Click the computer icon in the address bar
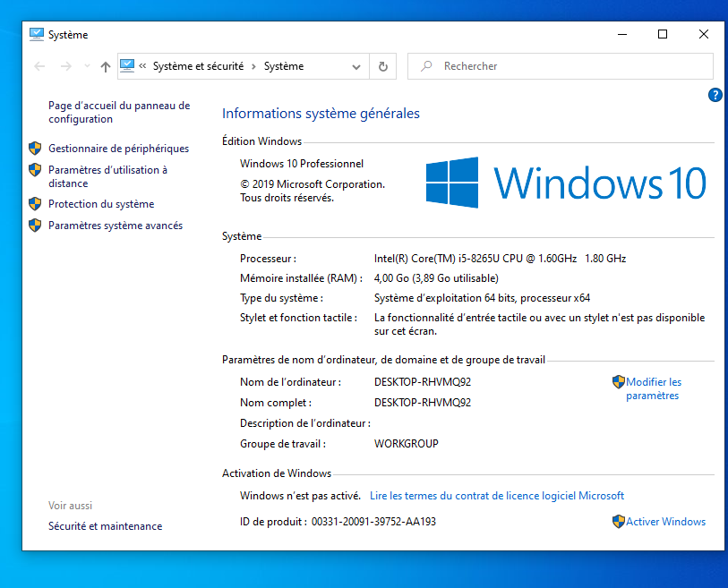Screen dimensions: 728x588 point(127,66)
